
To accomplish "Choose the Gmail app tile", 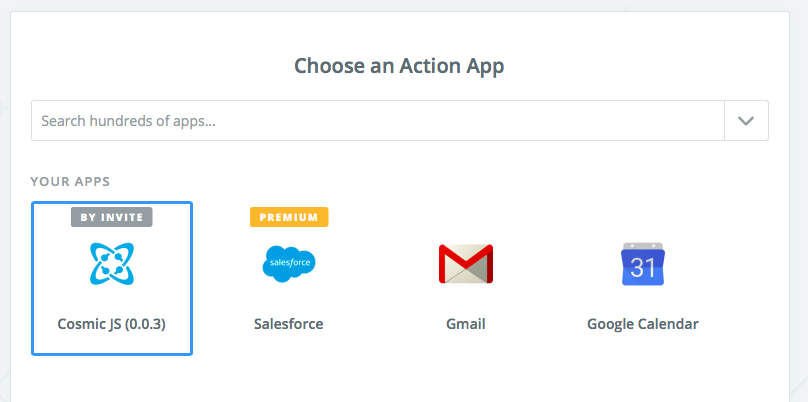I will point(466,290).
